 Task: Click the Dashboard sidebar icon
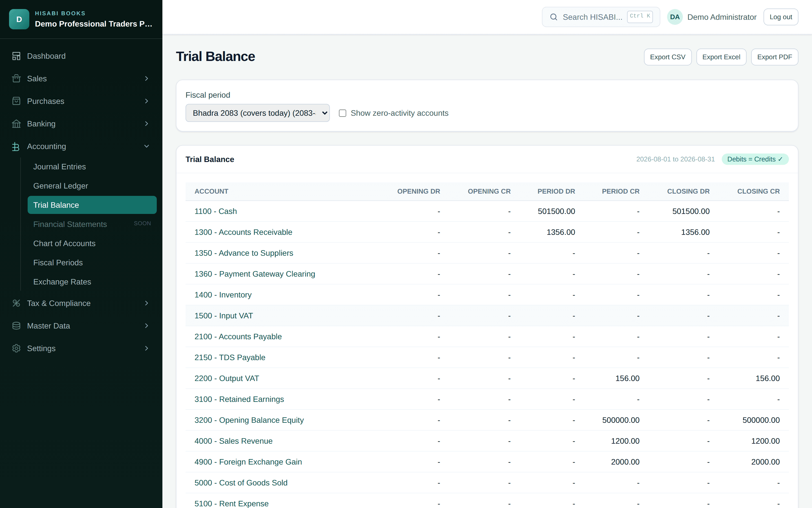(16, 56)
